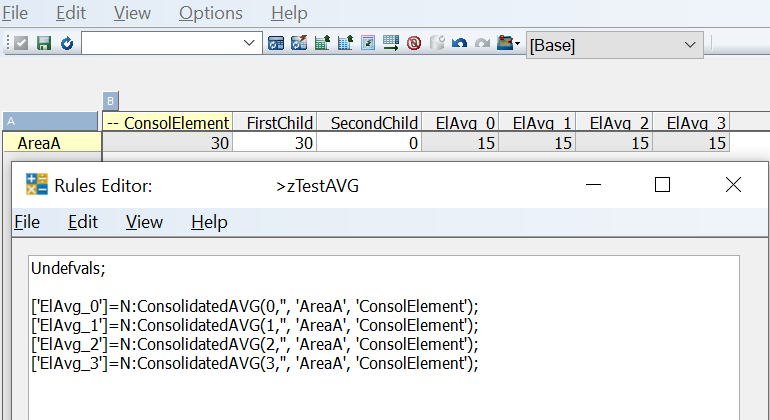Click the green Save view icon

coord(43,44)
